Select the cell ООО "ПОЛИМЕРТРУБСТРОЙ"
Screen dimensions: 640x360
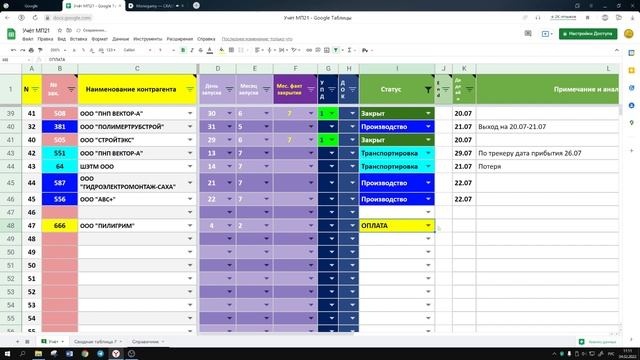click(137, 127)
